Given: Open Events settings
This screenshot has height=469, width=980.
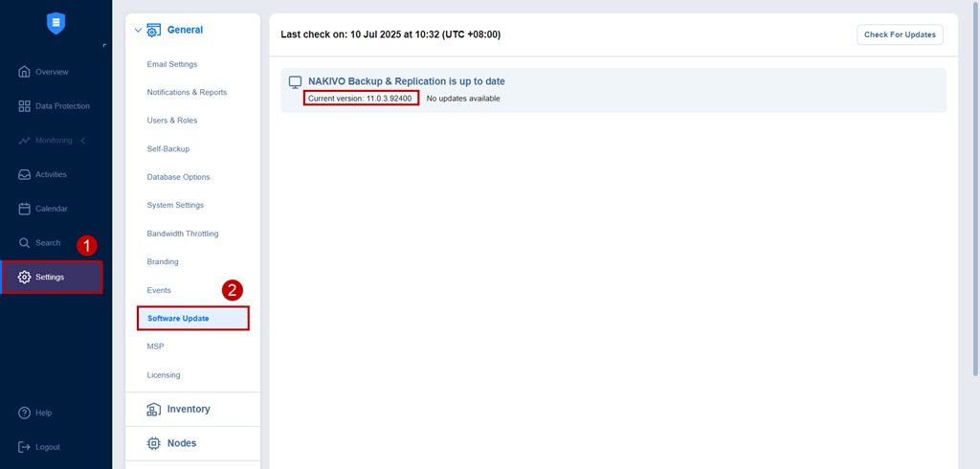Looking at the screenshot, I should (x=159, y=290).
